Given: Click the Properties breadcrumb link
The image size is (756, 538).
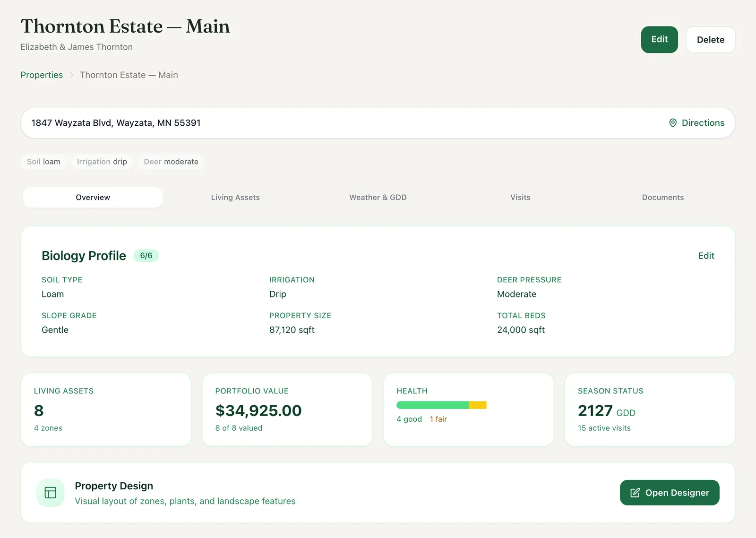Looking at the screenshot, I should 42,75.
